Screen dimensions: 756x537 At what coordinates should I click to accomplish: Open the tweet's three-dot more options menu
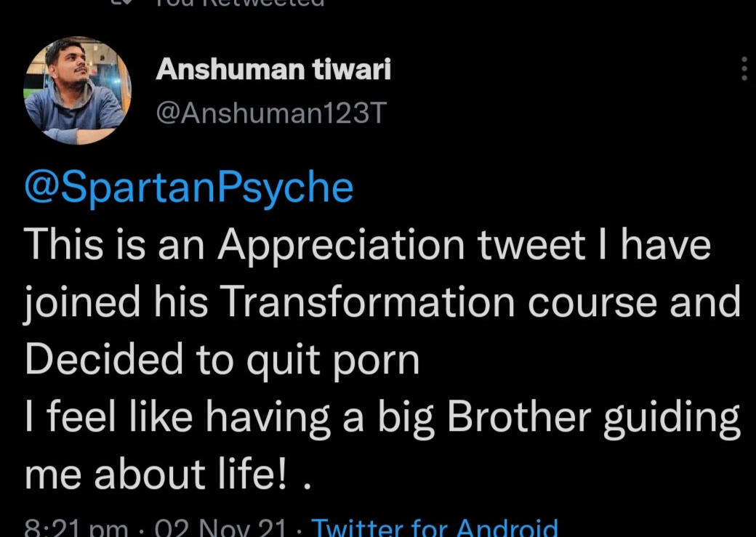pyautogui.click(x=744, y=68)
